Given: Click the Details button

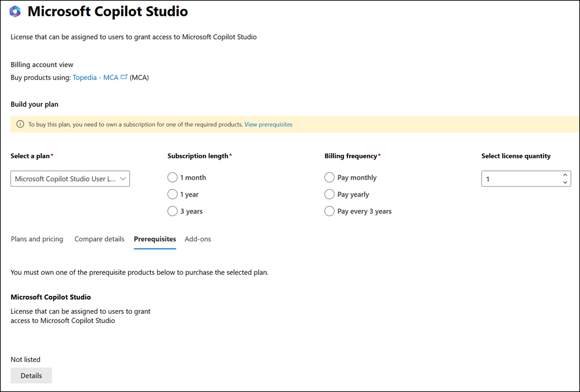Looking at the screenshot, I should (31, 375).
